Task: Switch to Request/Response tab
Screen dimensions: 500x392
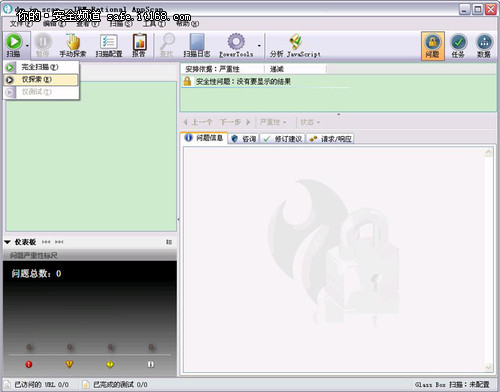Action: click(330, 139)
